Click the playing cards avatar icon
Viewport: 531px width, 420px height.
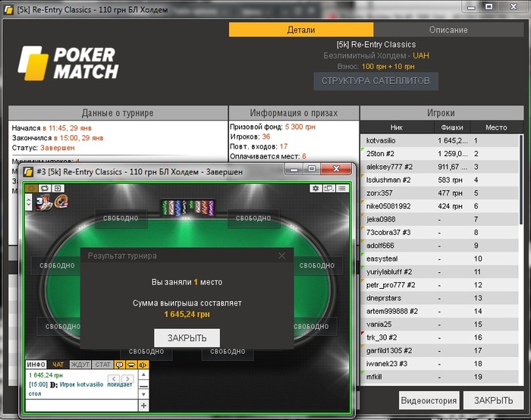(44, 202)
